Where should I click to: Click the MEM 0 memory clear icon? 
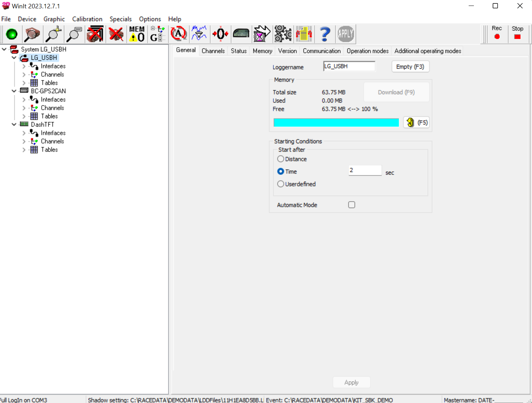137,34
